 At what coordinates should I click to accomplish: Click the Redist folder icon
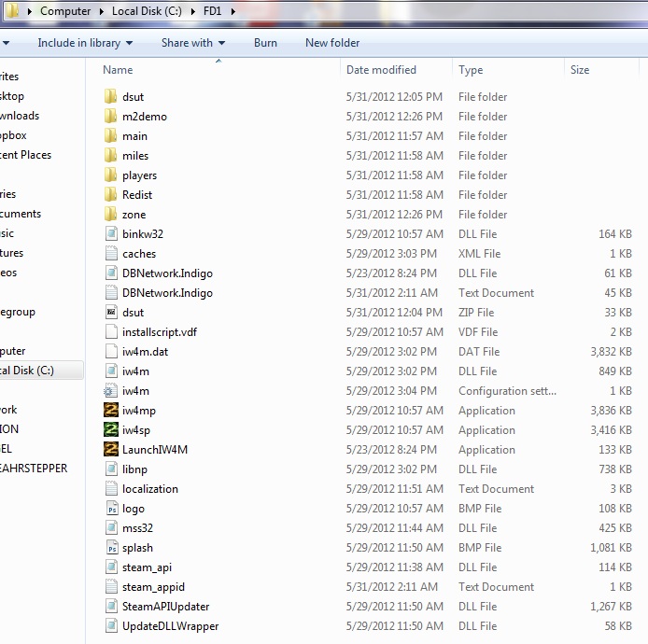point(110,194)
